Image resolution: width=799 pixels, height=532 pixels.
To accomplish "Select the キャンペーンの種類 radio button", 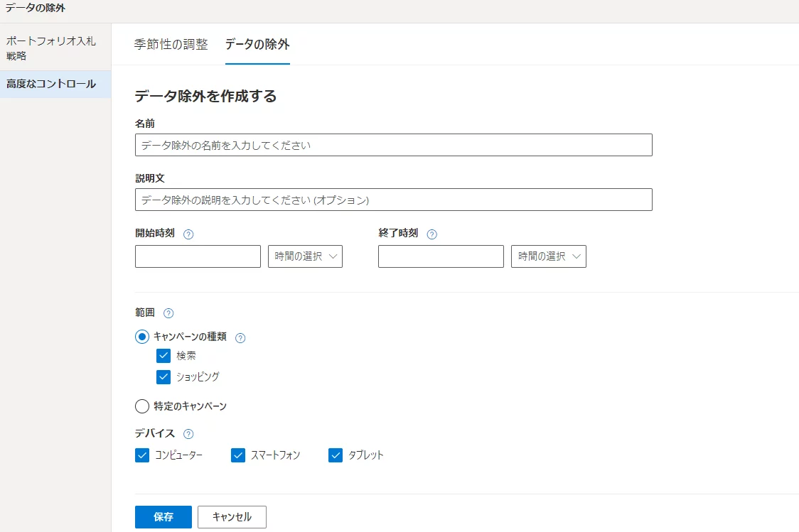I will click(142, 337).
